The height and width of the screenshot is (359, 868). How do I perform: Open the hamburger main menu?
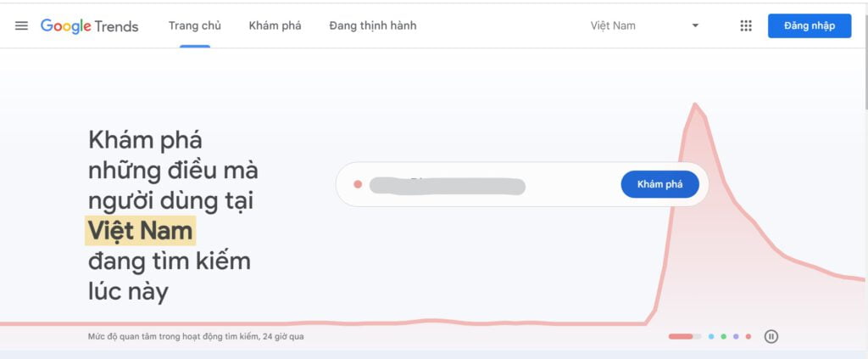[x=21, y=25]
